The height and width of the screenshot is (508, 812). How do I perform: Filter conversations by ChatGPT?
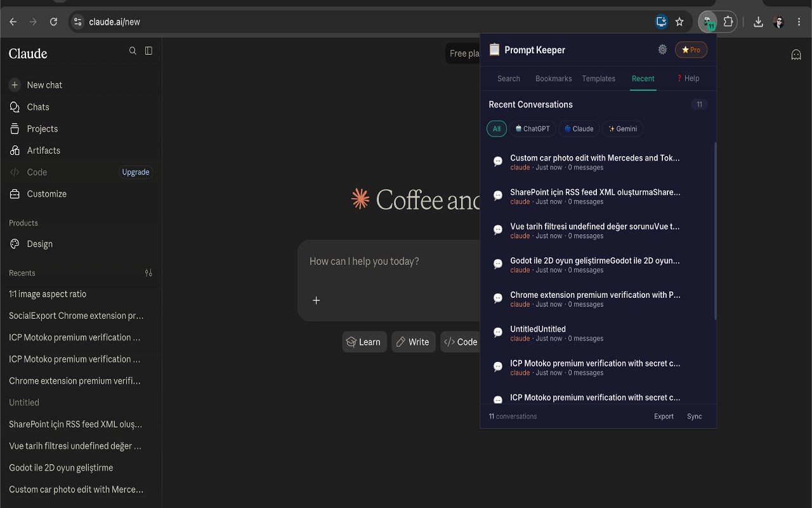tap(533, 129)
